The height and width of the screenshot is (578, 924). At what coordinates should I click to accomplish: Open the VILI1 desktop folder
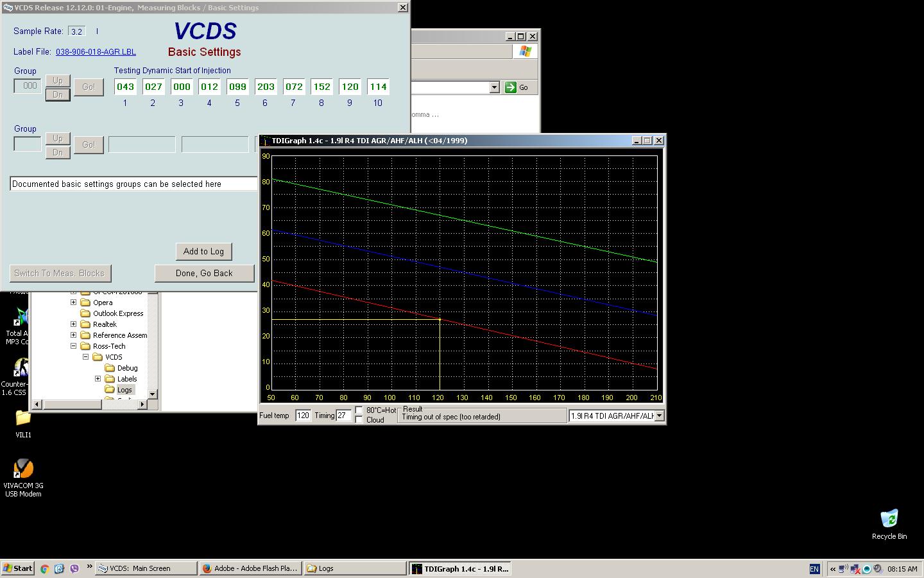tap(23, 419)
